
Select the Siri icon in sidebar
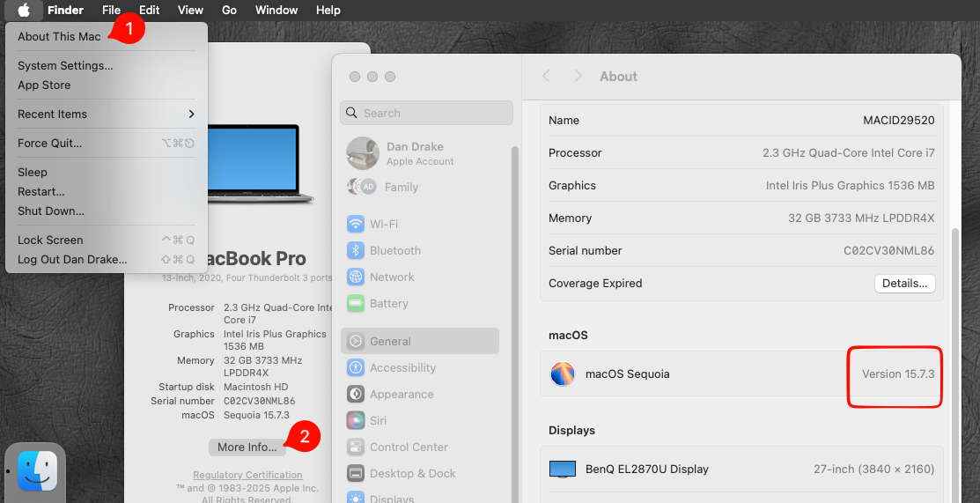point(356,420)
